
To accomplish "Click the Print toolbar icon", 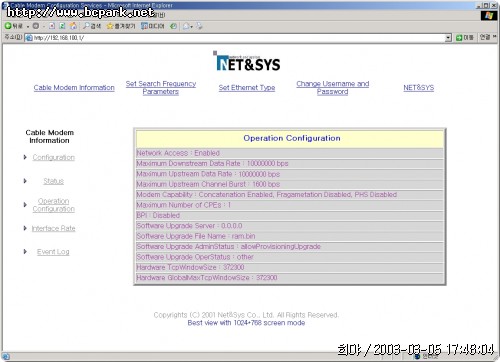I will (199, 26).
